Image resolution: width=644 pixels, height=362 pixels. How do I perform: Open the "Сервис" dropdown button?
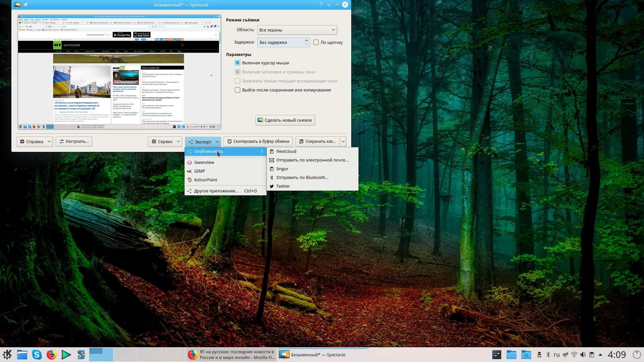[165, 141]
